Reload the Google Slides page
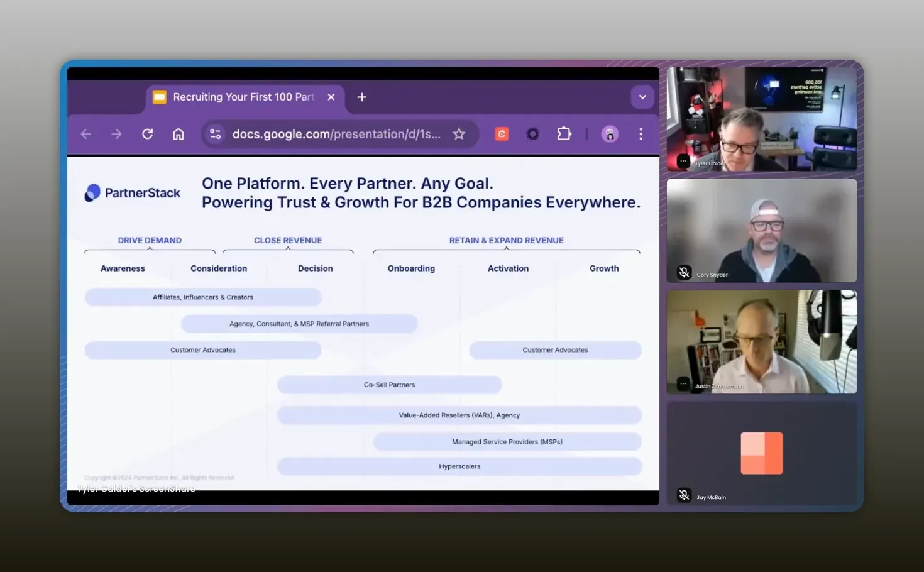This screenshot has height=572, width=924. [148, 134]
